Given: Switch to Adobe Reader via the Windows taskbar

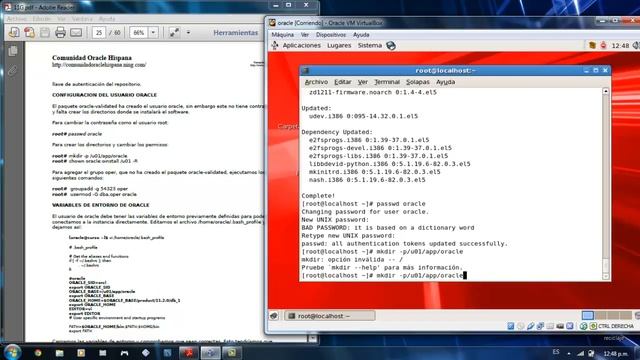Looking at the screenshot, I should click(189, 353).
